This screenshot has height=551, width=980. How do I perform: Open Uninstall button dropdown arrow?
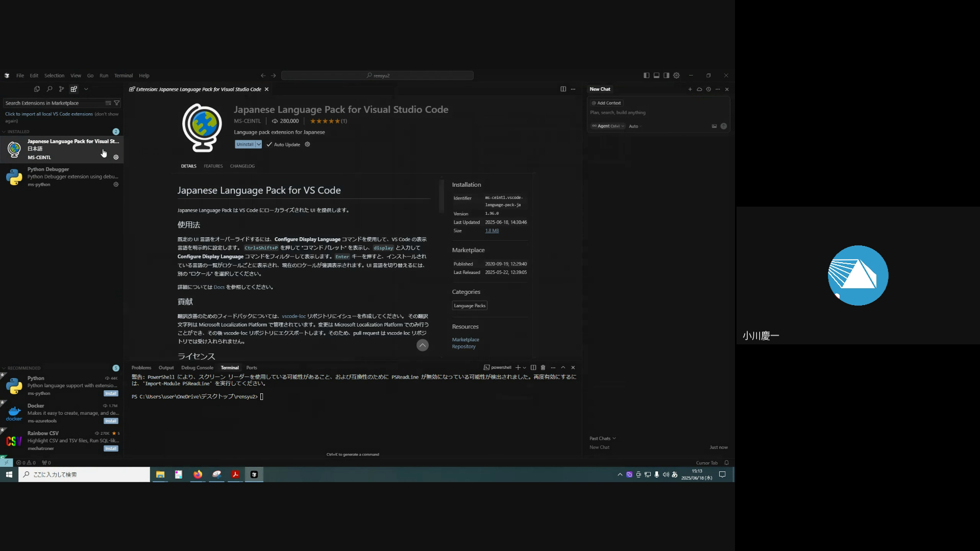[x=259, y=145]
